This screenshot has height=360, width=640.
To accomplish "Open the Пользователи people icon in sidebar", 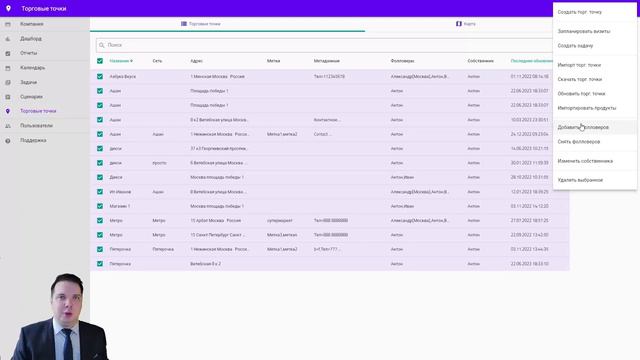I will pos(8,126).
